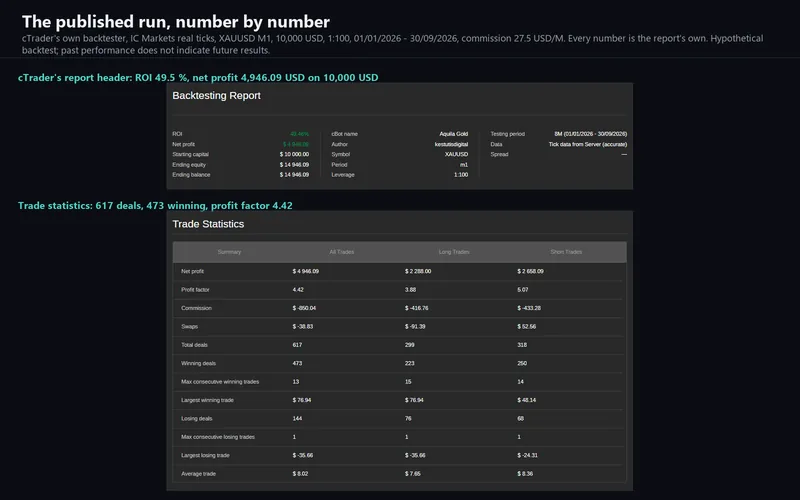Click Short Trades largest losing trade $ -24.31
Screen dimensions: 800x500
pos(527,455)
